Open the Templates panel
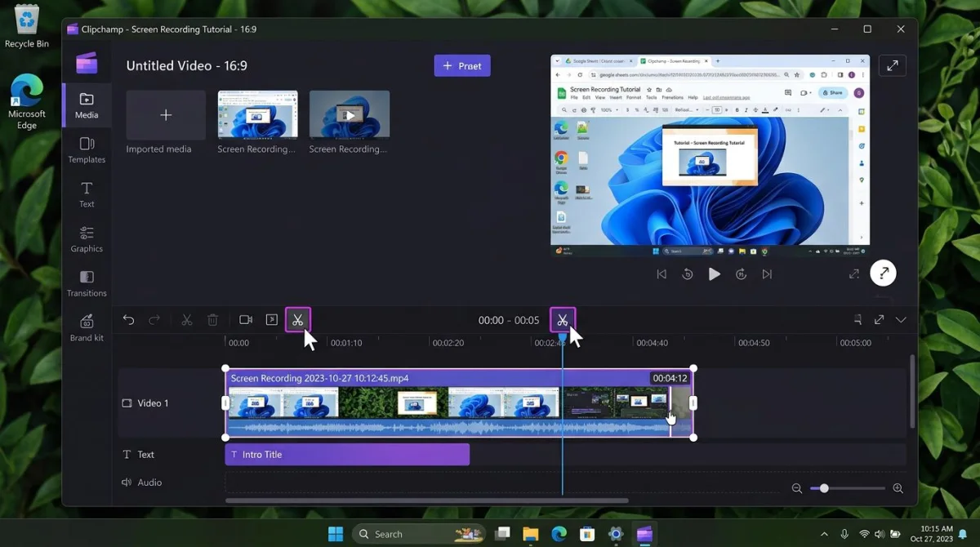This screenshot has height=547, width=980. coord(87,150)
